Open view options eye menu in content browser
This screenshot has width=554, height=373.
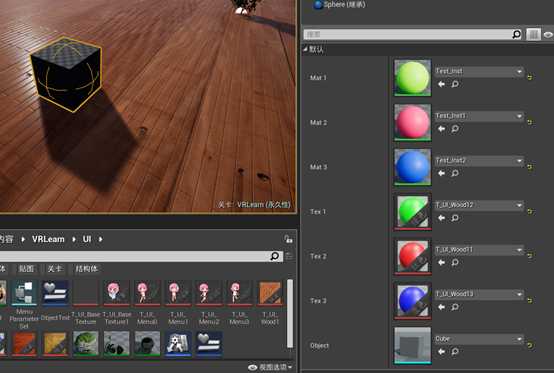tap(270, 367)
